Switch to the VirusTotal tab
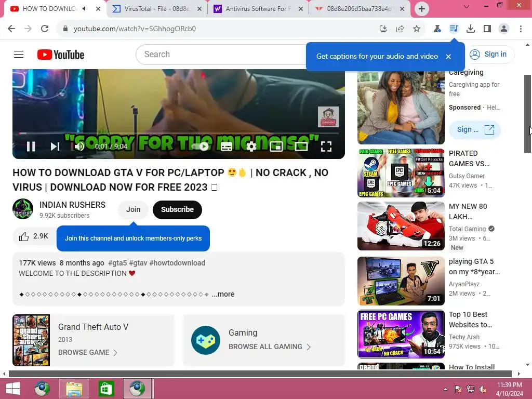Screen dimensions: 532x399 (156, 9)
